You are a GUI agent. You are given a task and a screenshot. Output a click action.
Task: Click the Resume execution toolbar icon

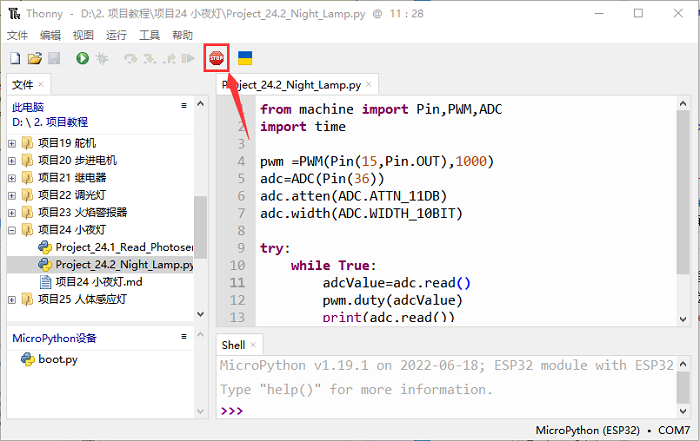click(x=187, y=59)
